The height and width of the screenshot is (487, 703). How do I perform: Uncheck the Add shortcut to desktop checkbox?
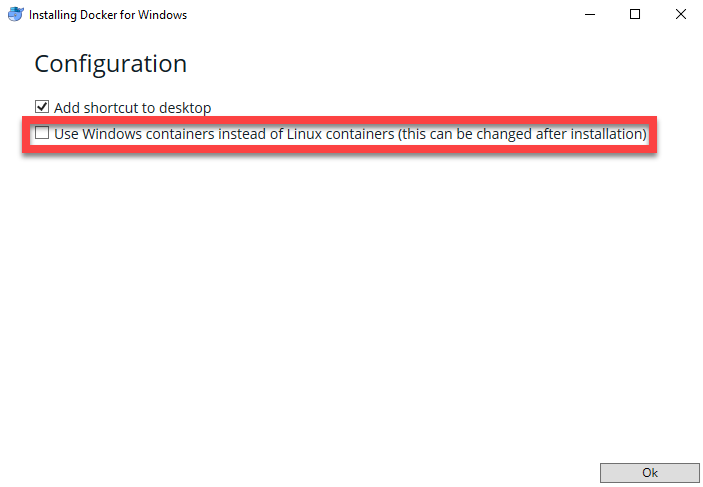(x=42, y=107)
